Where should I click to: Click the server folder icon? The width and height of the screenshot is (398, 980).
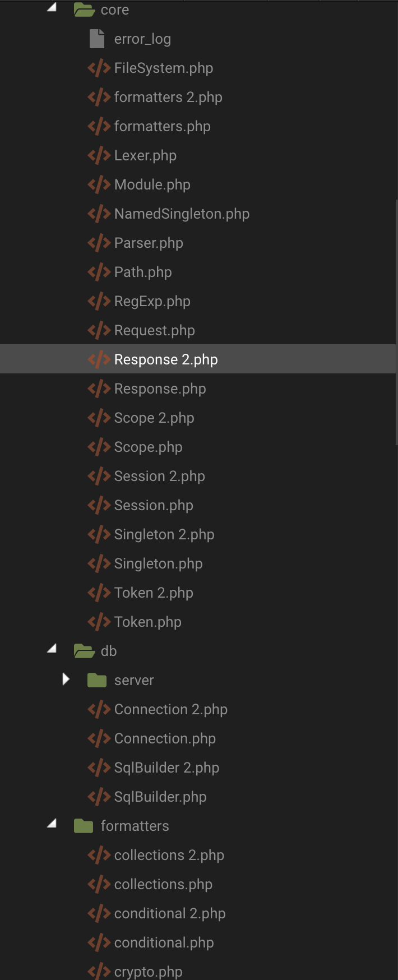(97, 680)
